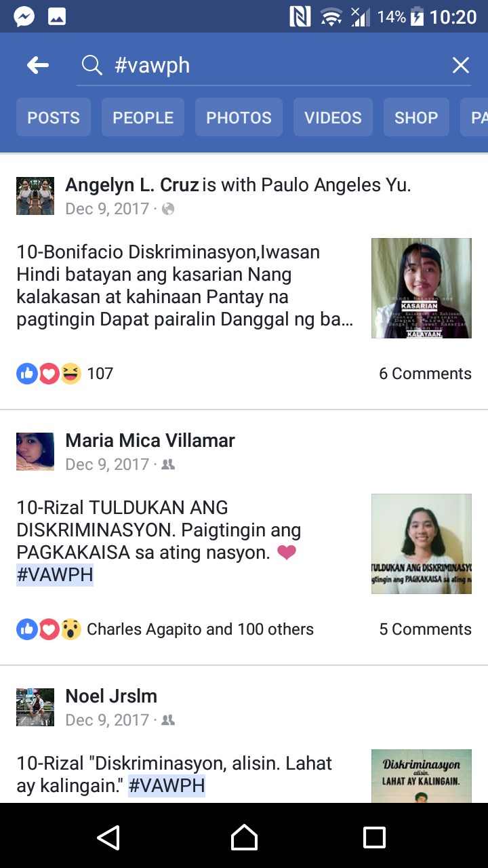Switch to the POSTS filter tab
Screen dimensions: 488x868
click(54, 117)
